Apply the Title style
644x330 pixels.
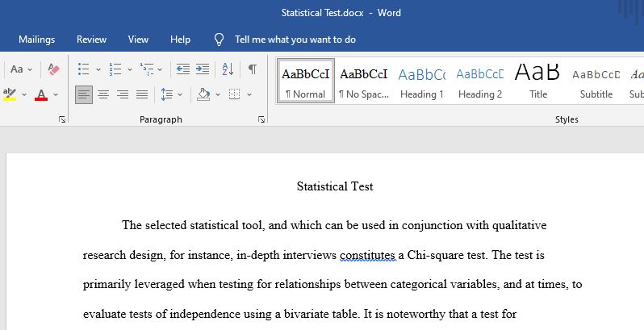pos(538,82)
